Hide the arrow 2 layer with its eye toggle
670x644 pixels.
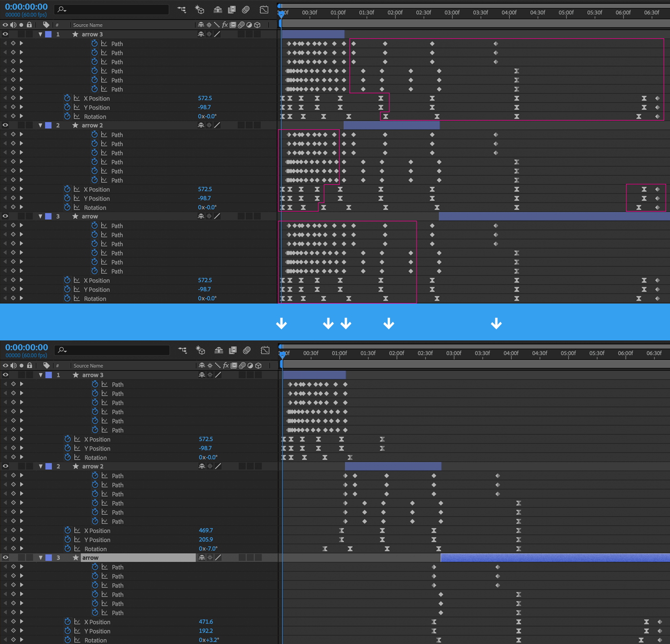5,125
